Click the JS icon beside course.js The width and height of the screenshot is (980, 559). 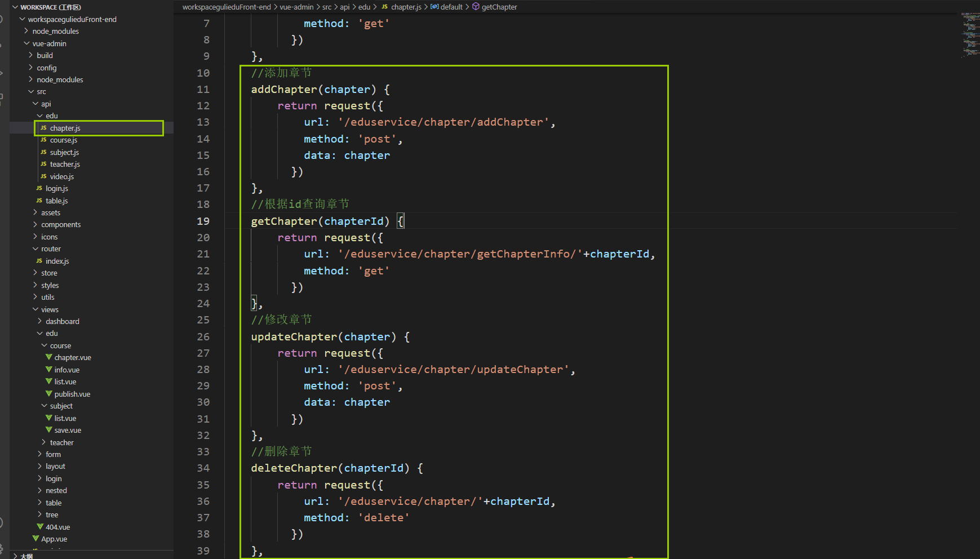click(43, 140)
